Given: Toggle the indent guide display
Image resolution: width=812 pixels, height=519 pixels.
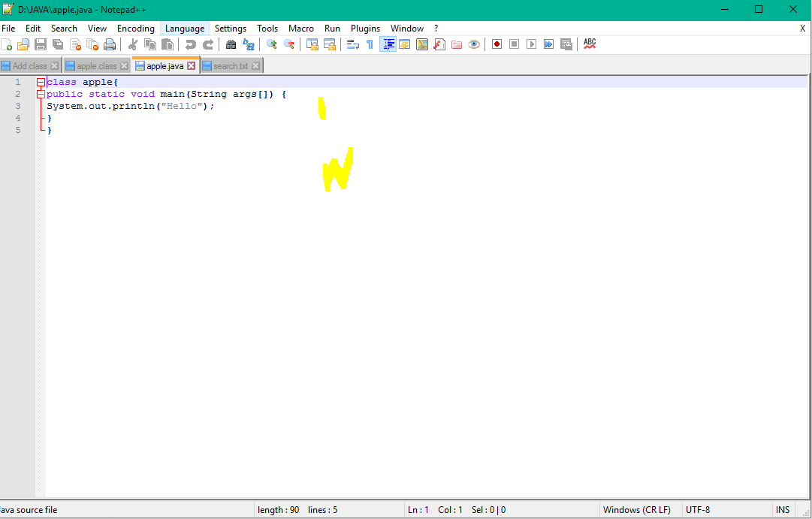Looking at the screenshot, I should (388, 44).
